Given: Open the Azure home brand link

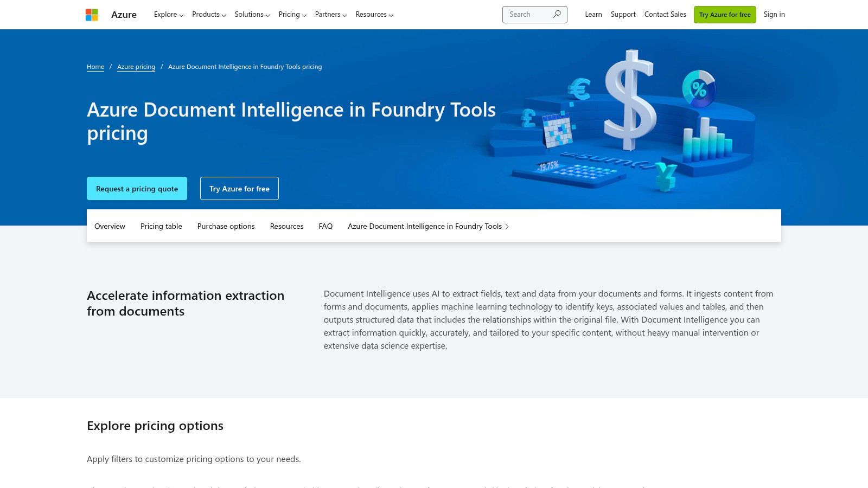Looking at the screenshot, I should pos(124,15).
